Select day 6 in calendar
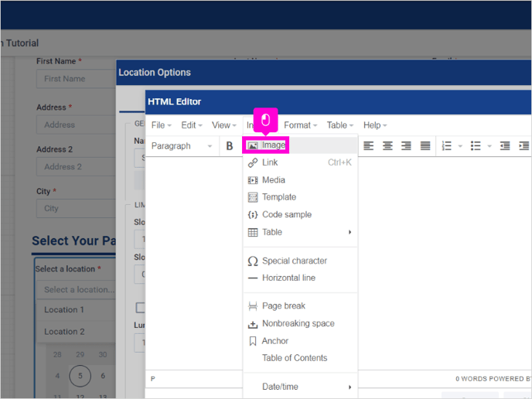 [x=103, y=376]
